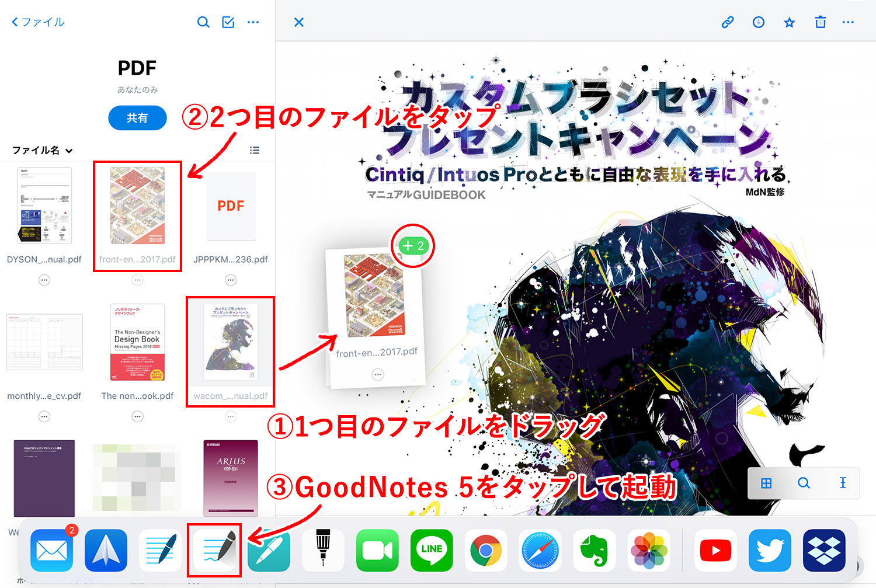
Task: Show page thumbnails grid in preview
Action: pos(766,483)
